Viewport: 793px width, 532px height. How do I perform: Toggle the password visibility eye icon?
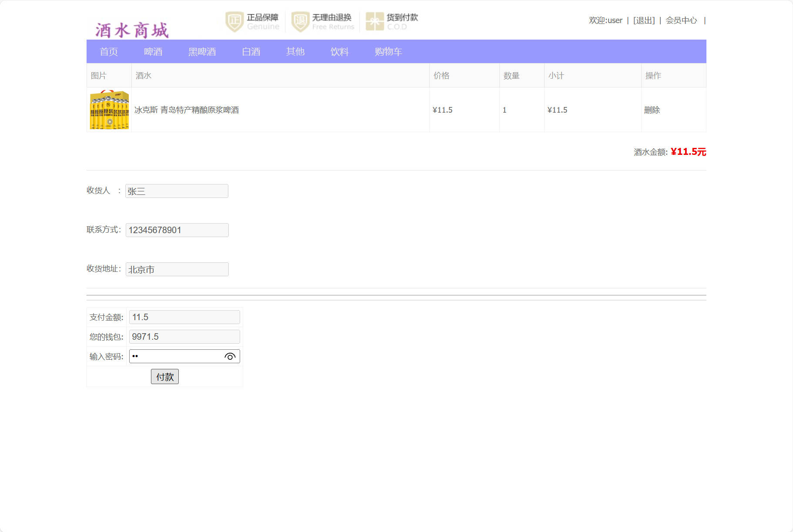click(229, 357)
